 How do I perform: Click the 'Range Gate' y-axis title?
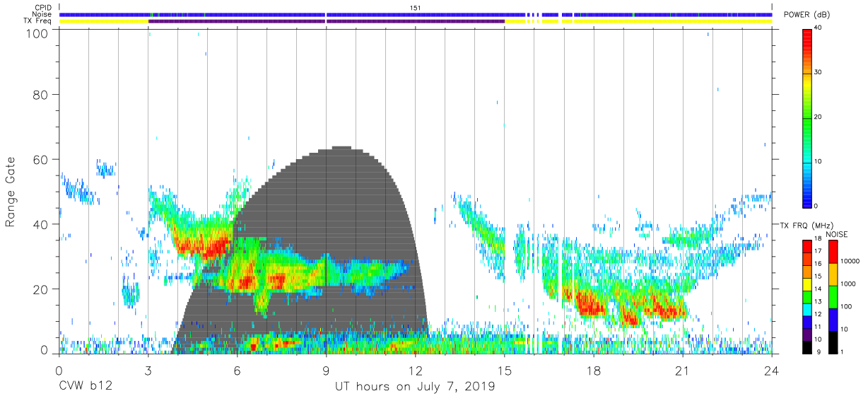(10, 193)
